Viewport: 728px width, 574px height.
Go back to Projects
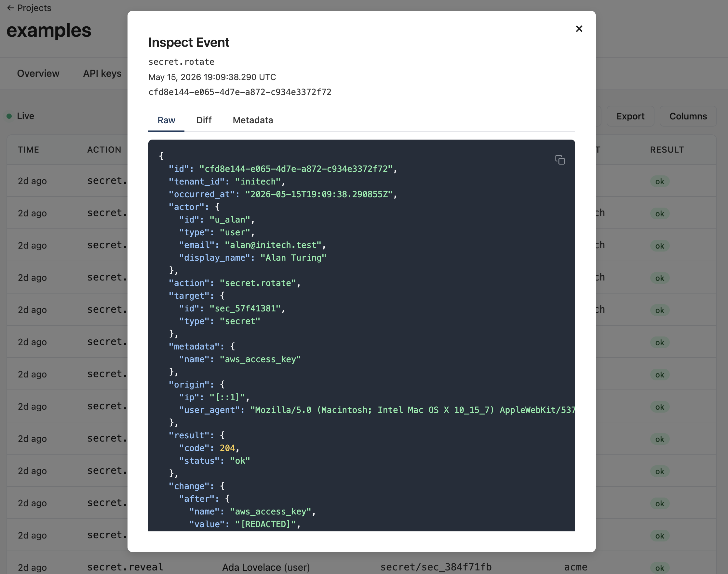point(29,8)
